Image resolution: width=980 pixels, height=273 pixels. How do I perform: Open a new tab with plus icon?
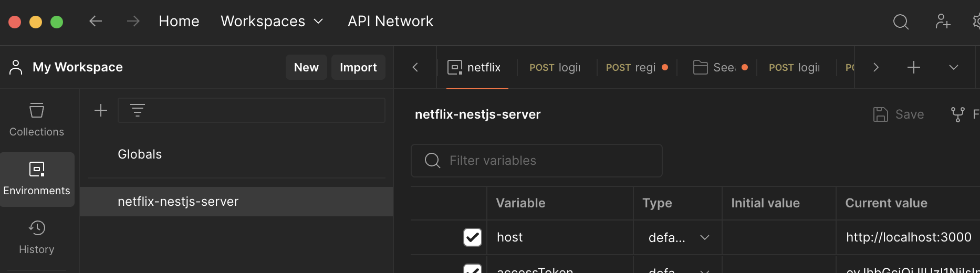914,67
